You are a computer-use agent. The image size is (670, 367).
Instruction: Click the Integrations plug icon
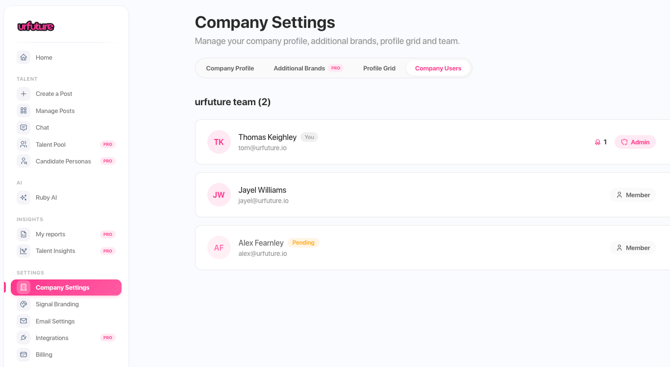pos(24,338)
